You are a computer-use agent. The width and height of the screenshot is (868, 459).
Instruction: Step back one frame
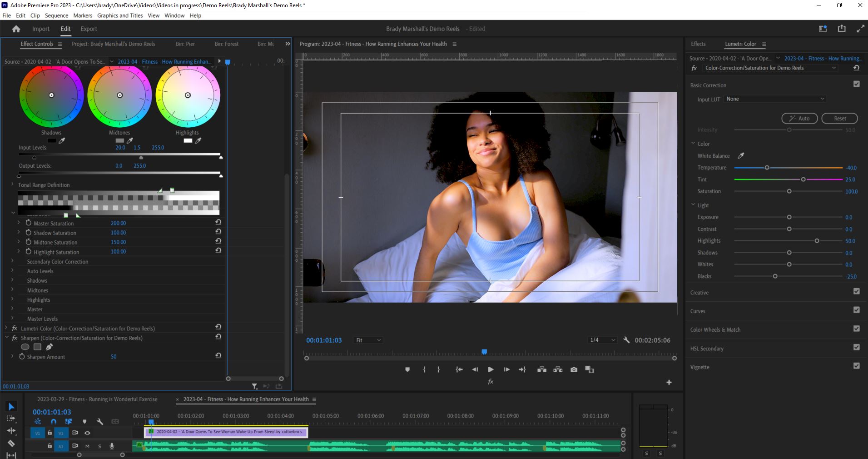click(475, 369)
